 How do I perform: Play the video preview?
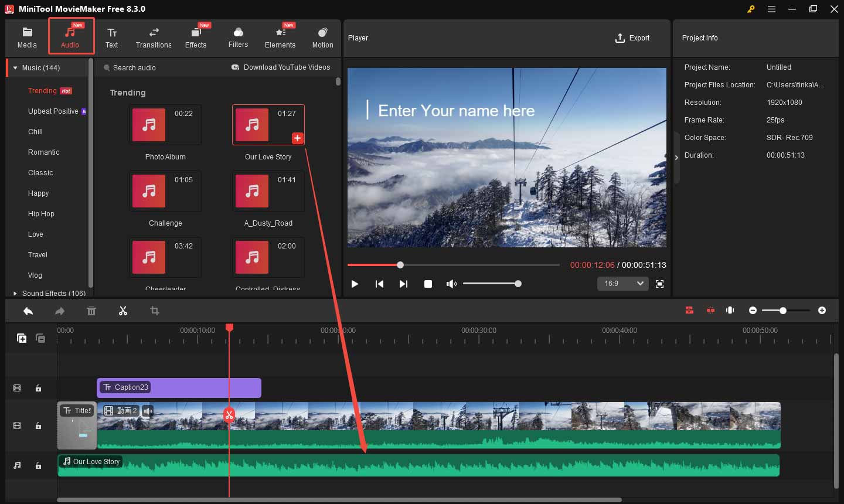tap(355, 284)
